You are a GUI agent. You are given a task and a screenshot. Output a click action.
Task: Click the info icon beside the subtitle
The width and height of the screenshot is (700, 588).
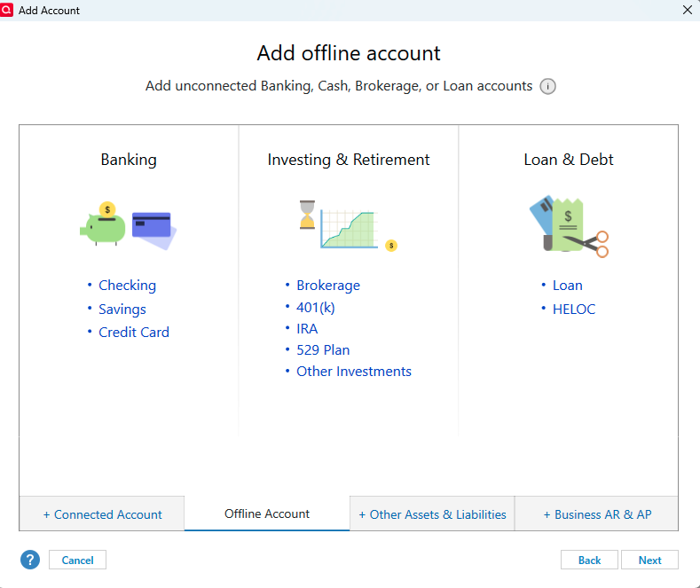(547, 86)
